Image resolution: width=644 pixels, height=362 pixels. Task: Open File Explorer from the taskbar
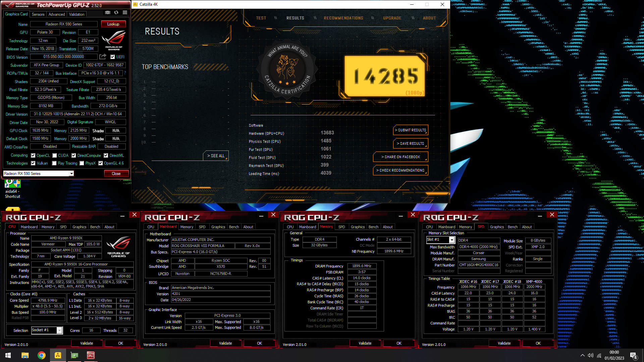(25, 355)
